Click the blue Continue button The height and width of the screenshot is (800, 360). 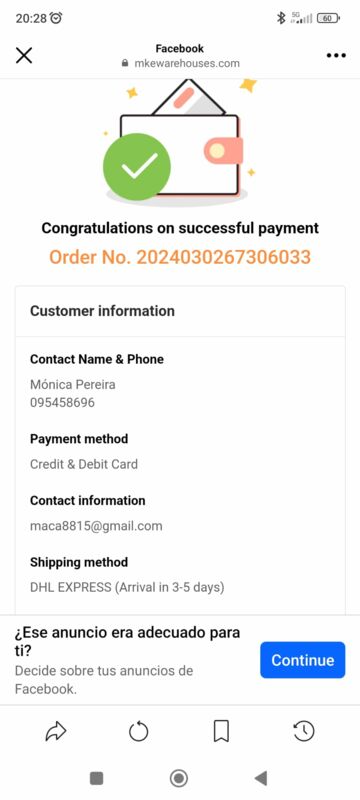click(302, 660)
